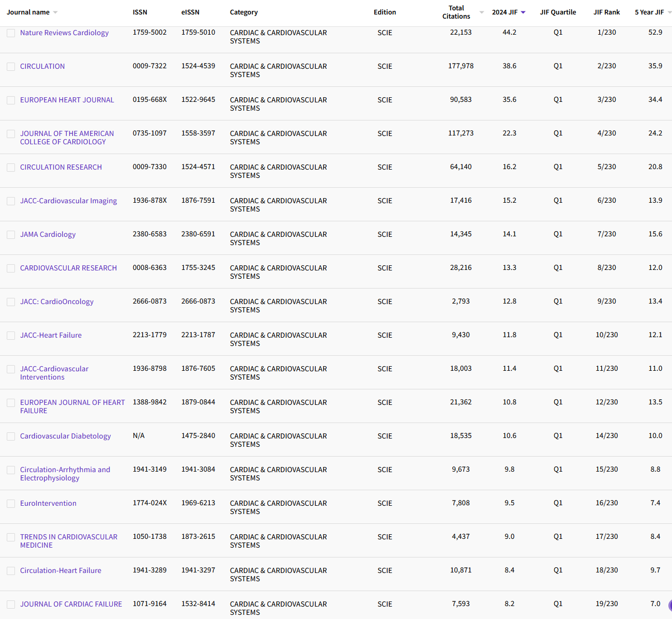Open the JACC: CardioOncology journal link
This screenshot has width=672, height=619.
[57, 301]
